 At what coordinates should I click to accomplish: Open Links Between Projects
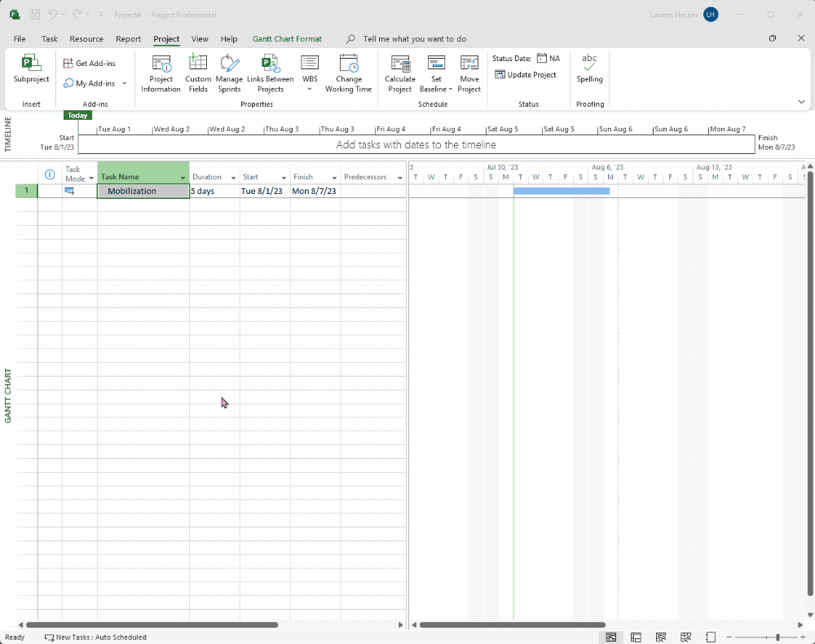[x=269, y=72]
